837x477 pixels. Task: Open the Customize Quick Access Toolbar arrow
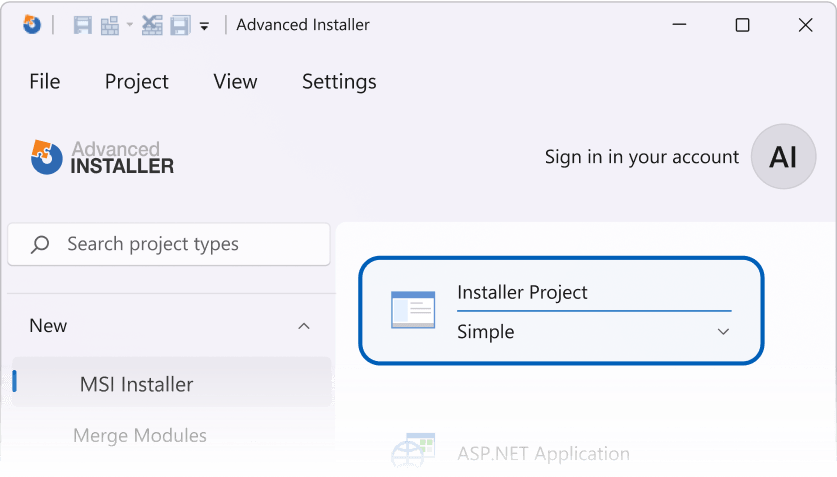(x=204, y=26)
